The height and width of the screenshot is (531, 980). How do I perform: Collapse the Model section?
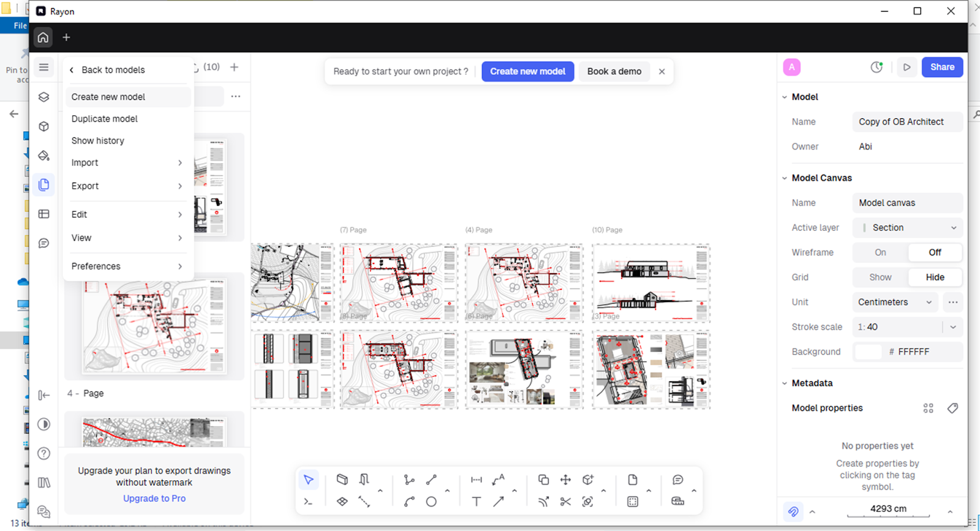point(785,97)
